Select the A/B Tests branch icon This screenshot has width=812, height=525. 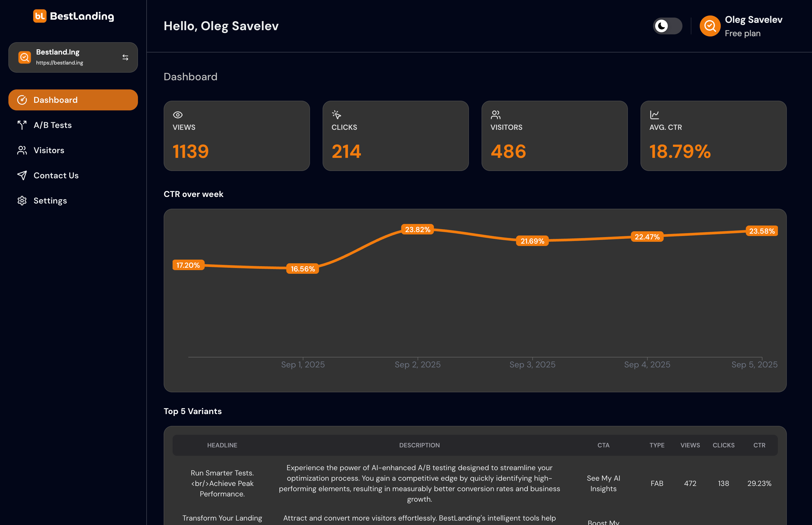tap(22, 125)
